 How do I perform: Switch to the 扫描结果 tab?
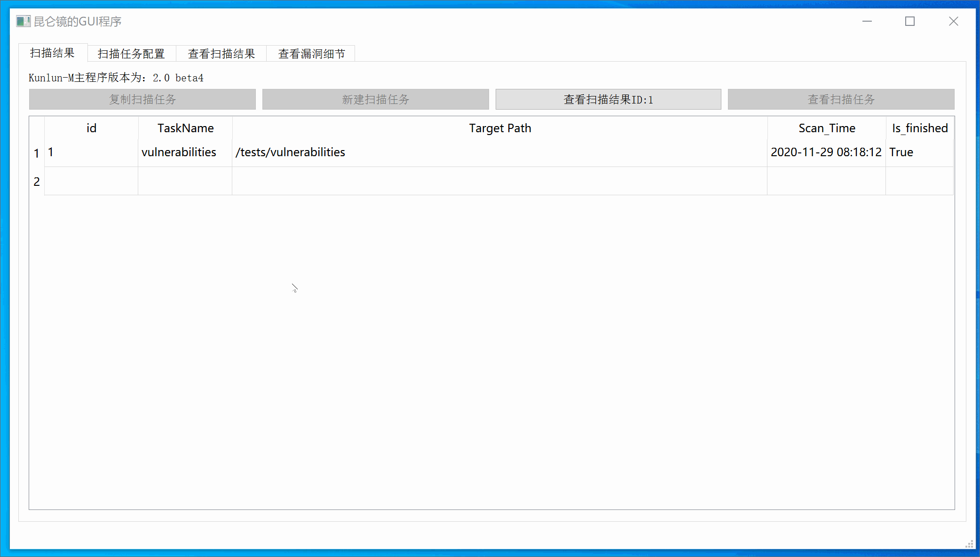[52, 53]
